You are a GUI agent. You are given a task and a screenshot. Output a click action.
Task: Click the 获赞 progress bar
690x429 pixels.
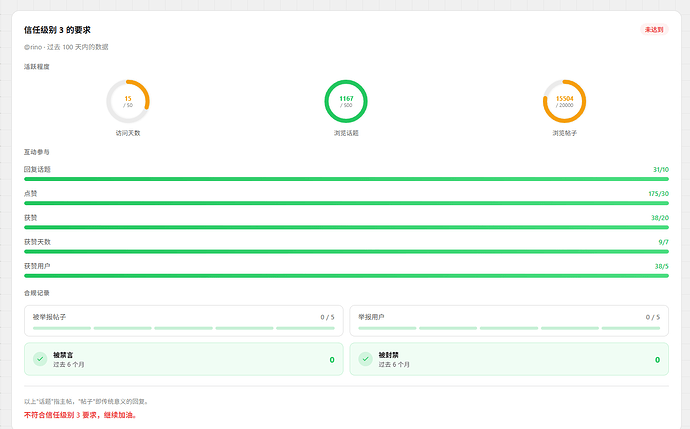coord(346,227)
